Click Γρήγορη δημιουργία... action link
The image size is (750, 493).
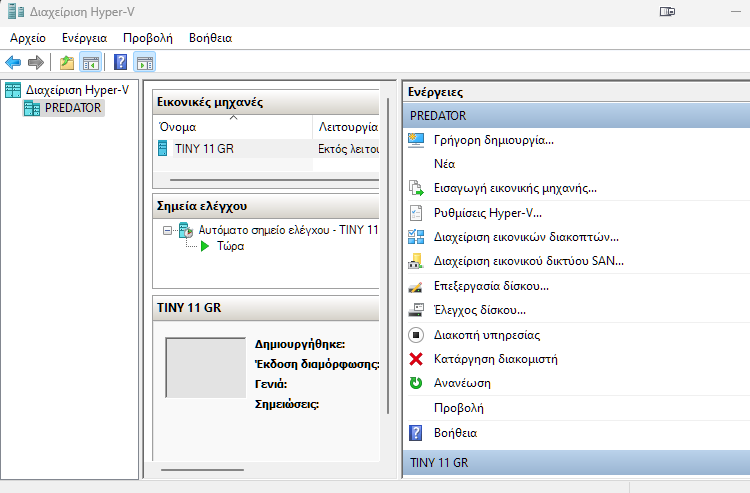pyautogui.click(x=494, y=140)
